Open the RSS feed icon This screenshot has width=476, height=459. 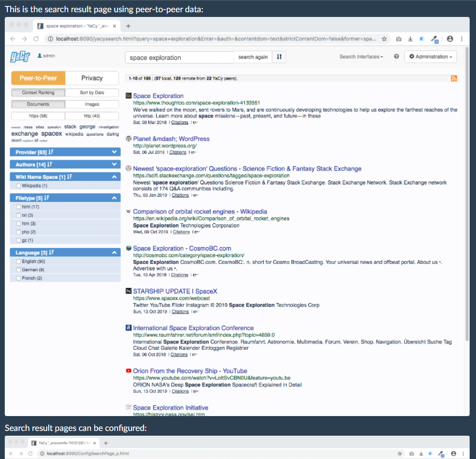tap(454, 78)
